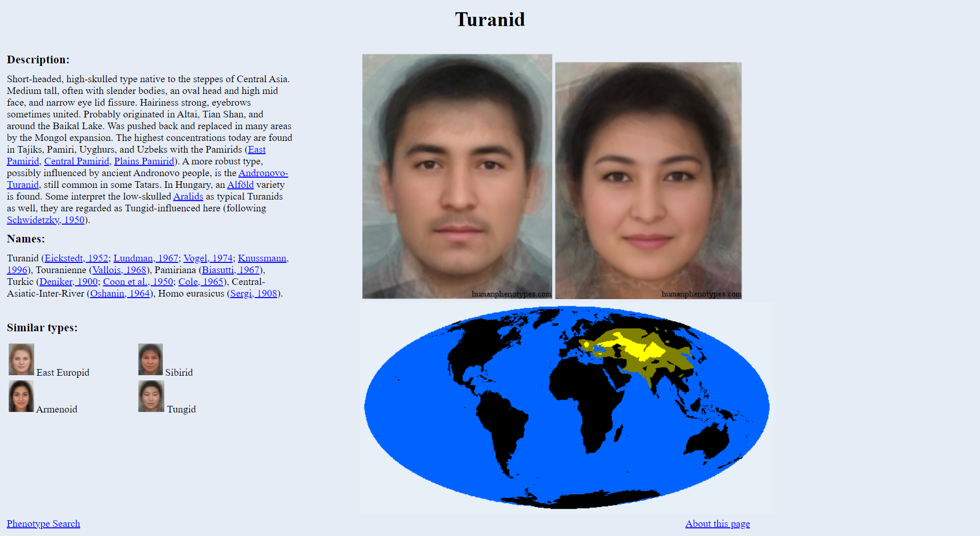The height and width of the screenshot is (536, 980).
Task: Open Coon et al., 1950 reference
Action: click(138, 282)
